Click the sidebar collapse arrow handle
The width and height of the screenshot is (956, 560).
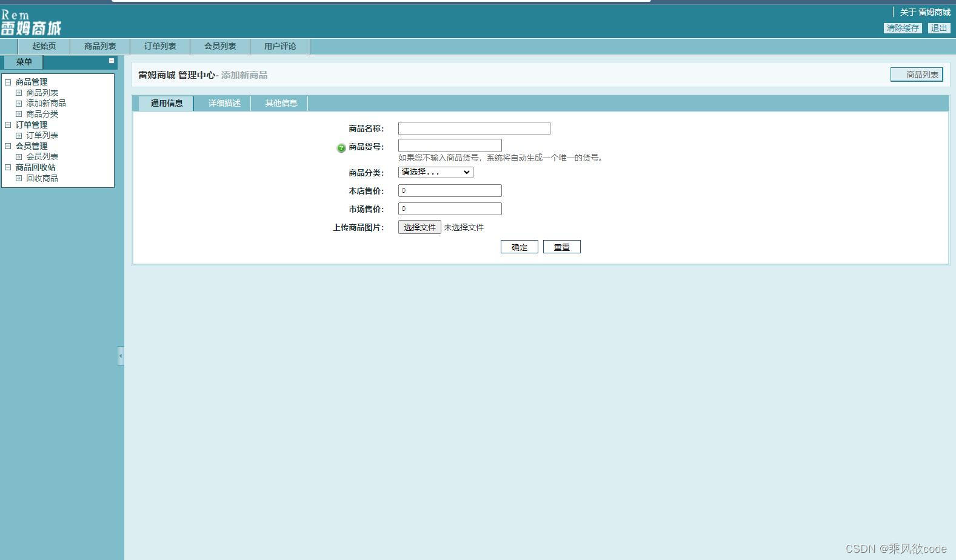click(121, 356)
